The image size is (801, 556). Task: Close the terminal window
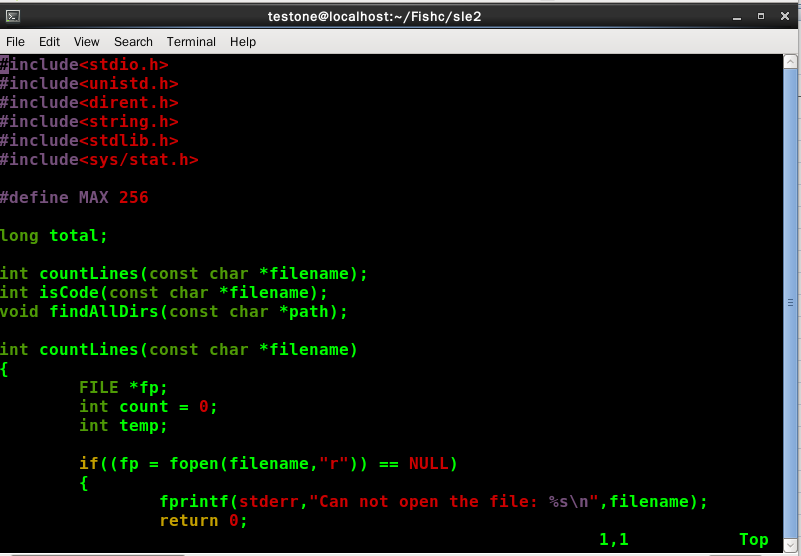(784, 16)
